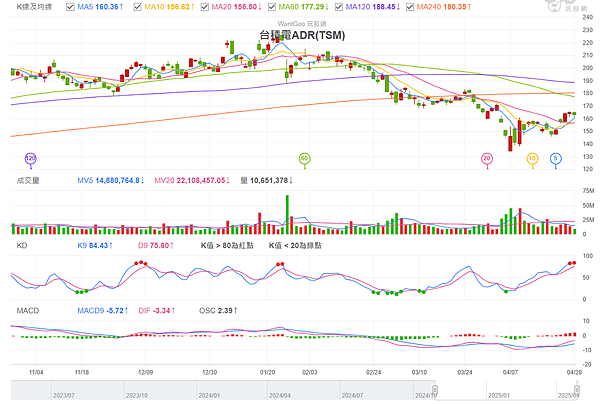The height and width of the screenshot is (404, 600).
Task: Click the K值 > 80為紅點 legend text
Action: click(227, 246)
